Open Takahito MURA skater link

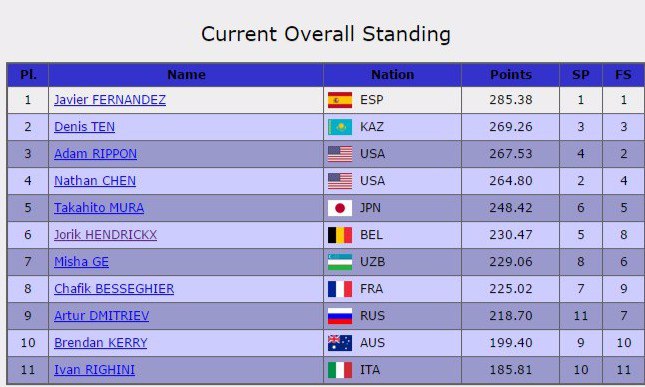point(99,208)
